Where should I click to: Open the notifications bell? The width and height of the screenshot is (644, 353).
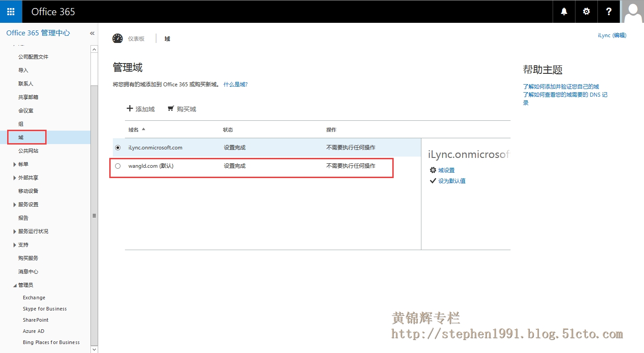click(x=564, y=12)
